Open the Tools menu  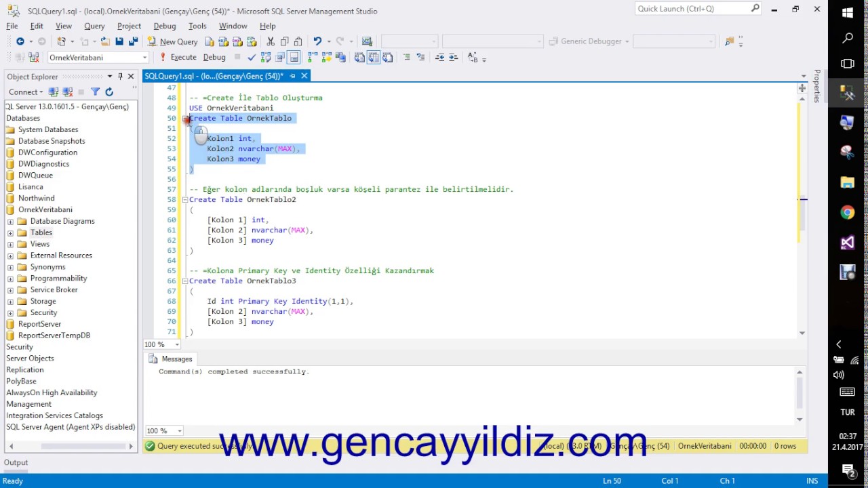[x=197, y=26]
